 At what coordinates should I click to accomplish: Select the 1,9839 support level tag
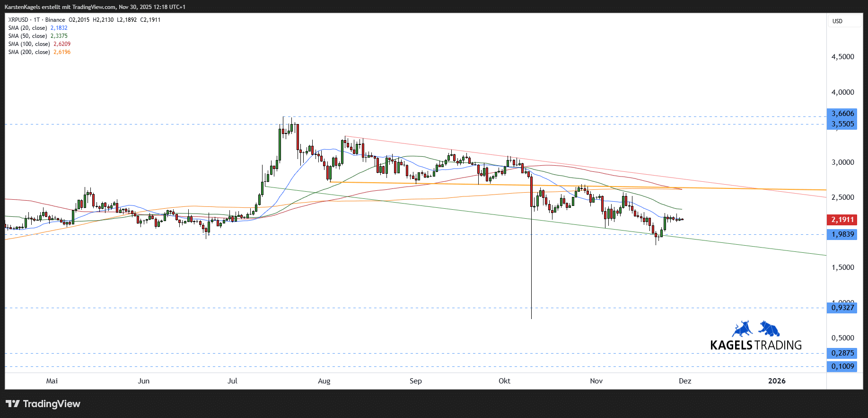click(x=842, y=234)
